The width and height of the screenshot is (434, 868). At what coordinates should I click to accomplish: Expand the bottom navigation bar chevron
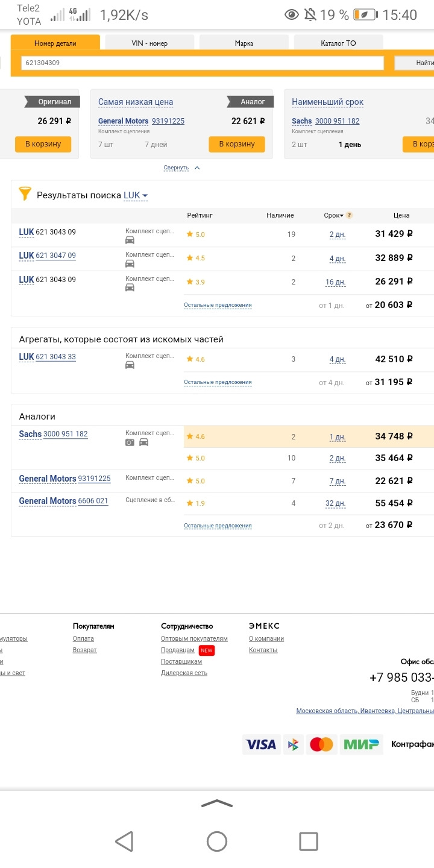tap(217, 803)
